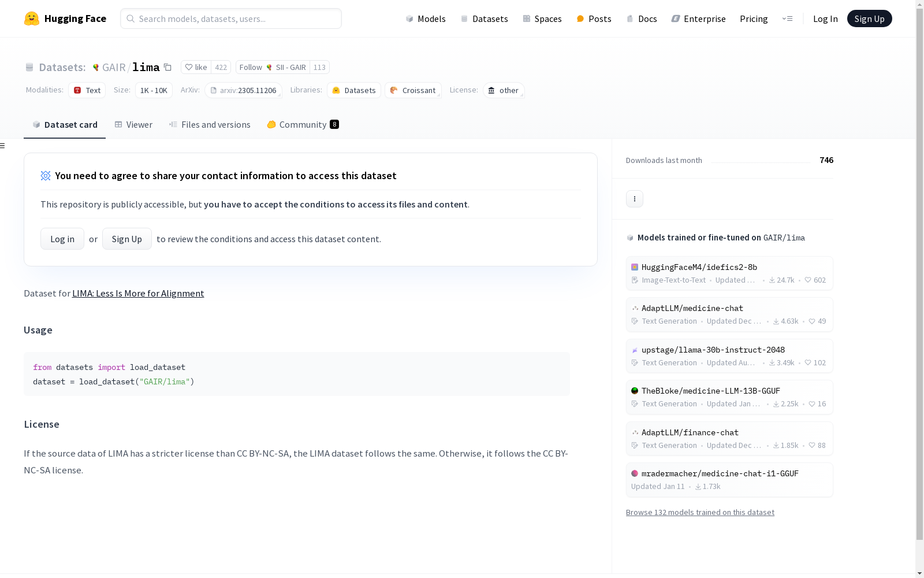This screenshot has height=578, width=924.
Task: Open the three-dot options menu in sidebar
Action: click(x=635, y=199)
